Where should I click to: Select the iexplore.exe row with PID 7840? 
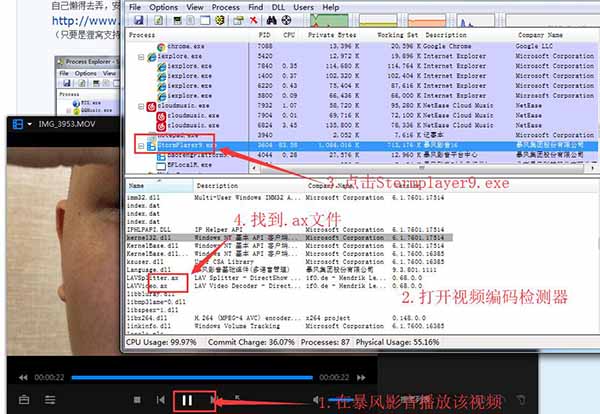click(x=362, y=66)
